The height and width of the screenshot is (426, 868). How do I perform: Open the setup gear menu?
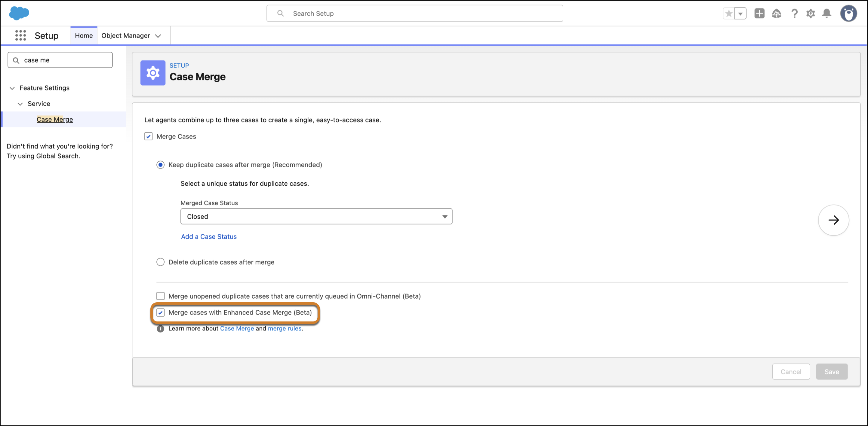pos(810,14)
